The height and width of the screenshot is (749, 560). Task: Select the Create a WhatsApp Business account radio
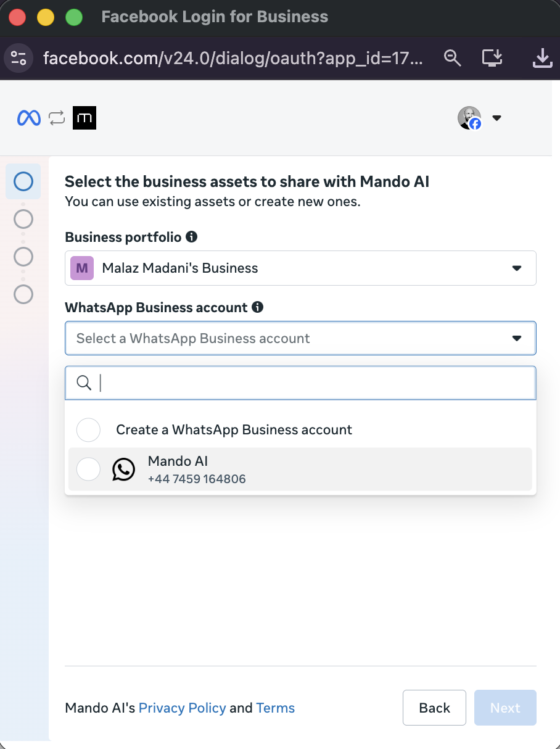click(x=88, y=430)
